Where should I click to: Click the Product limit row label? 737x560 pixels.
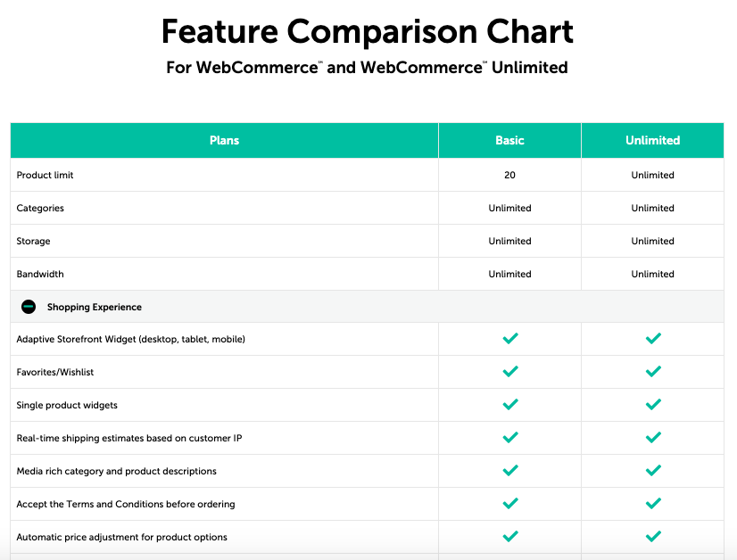[43, 175]
